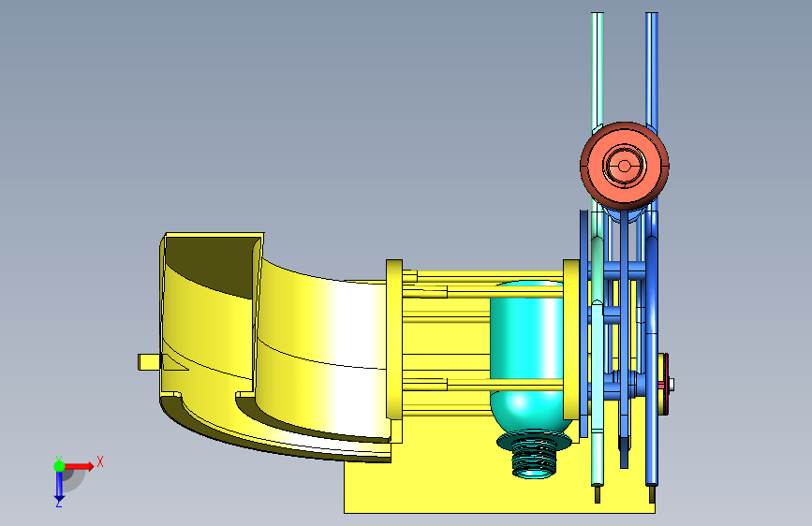812x526 pixels.
Task: Select the small yellow tab on chute
Action: [x=150, y=362]
